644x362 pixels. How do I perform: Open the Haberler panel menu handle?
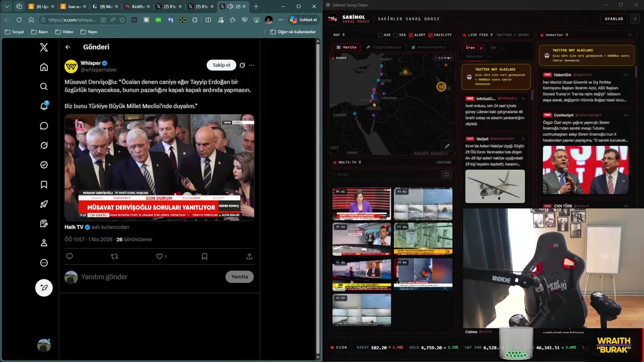coord(568,35)
